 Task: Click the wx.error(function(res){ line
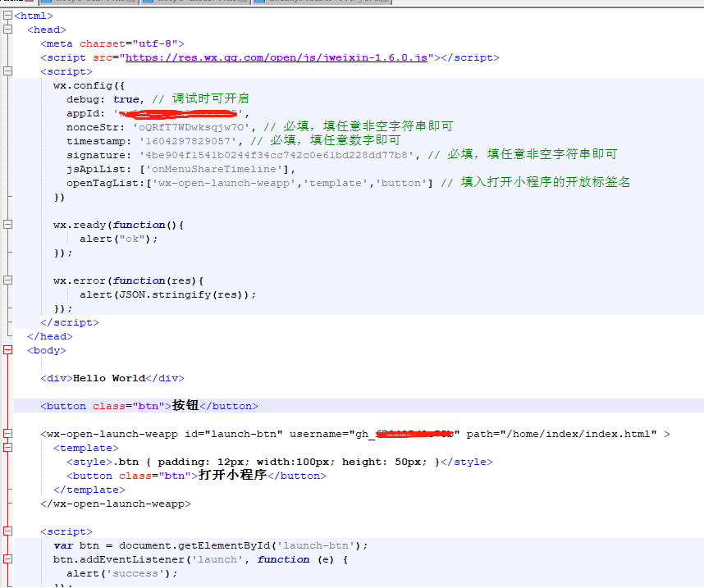pyautogui.click(x=128, y=280)
